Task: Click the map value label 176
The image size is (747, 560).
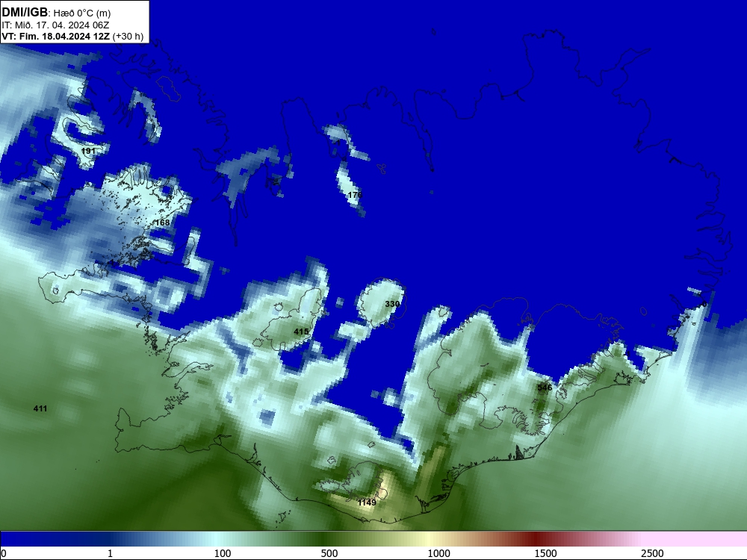Action: pyautogui.click(x=355, y=195)
